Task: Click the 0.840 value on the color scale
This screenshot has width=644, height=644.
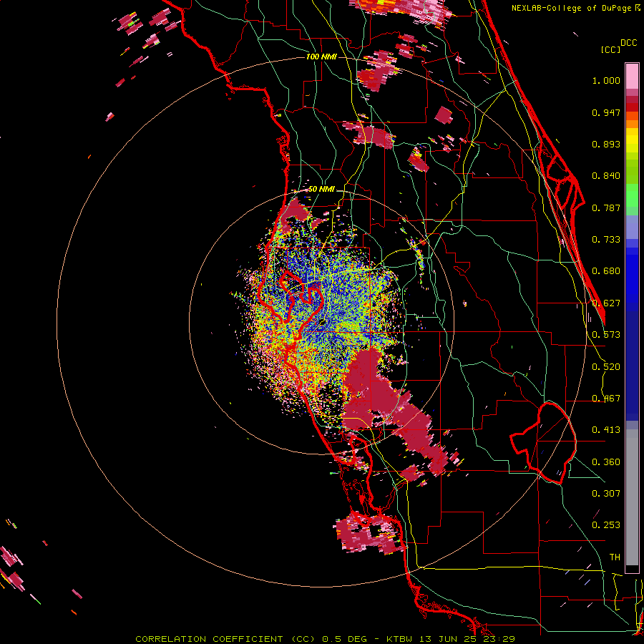Action: [x=606, y=176]
